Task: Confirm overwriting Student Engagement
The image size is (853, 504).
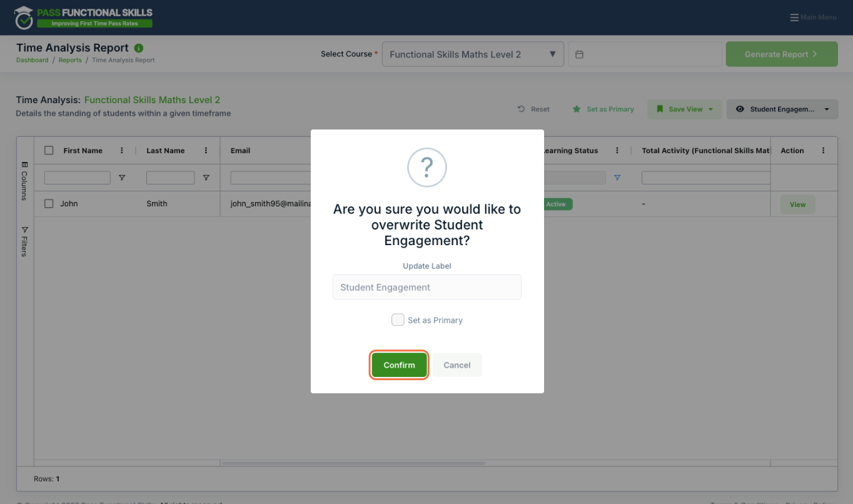Action: coord(399,365)
